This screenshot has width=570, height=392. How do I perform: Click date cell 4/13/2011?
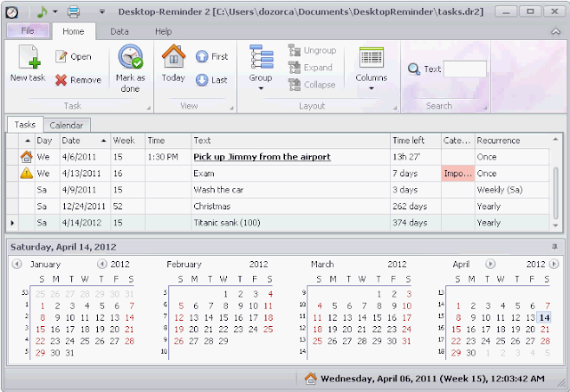pyautogui.click(x=85, y=174)
